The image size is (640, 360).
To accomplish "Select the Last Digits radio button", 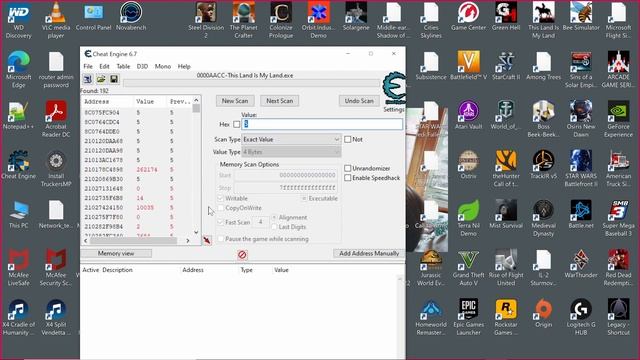I will click(274, 227).
